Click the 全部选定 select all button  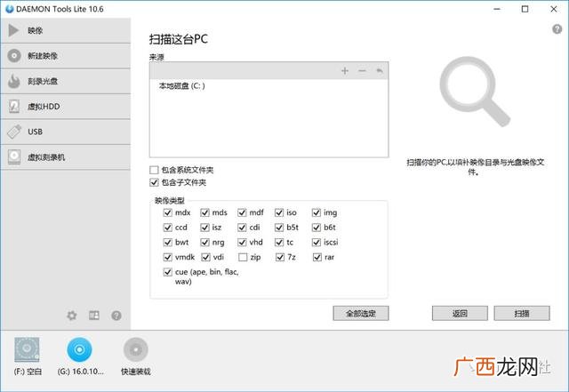(361, 313)
